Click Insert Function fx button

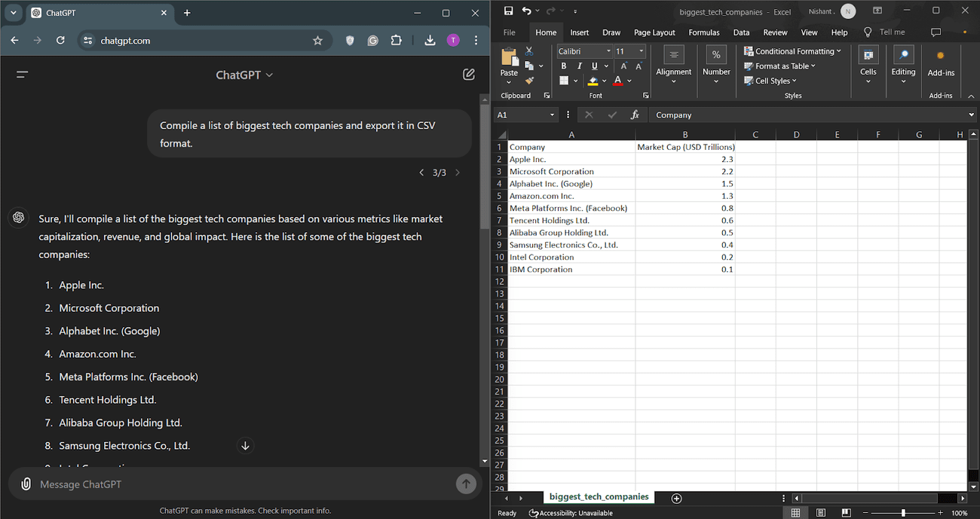(x=635, y=114)
